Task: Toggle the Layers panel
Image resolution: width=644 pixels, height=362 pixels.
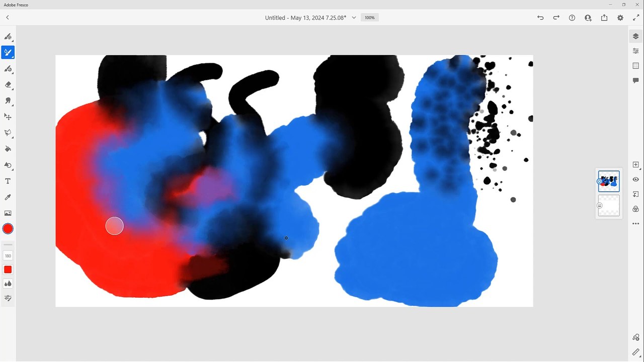Action: [x=636, y=36]
